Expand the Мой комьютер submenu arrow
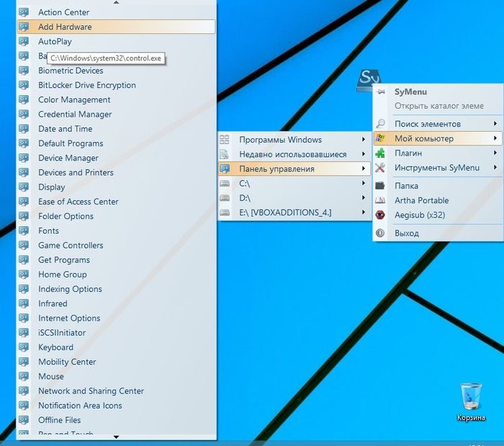 pos(495,138)
